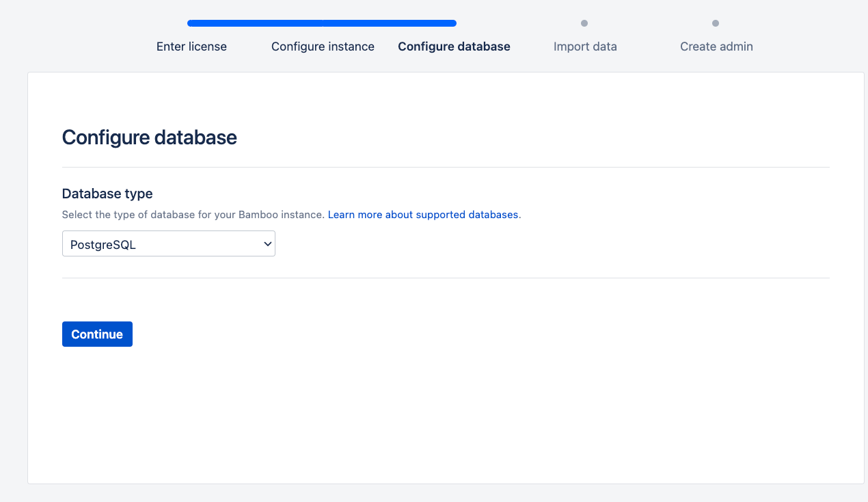Open the Database type dropdown showing PostgreSQL

click(168, 244)
